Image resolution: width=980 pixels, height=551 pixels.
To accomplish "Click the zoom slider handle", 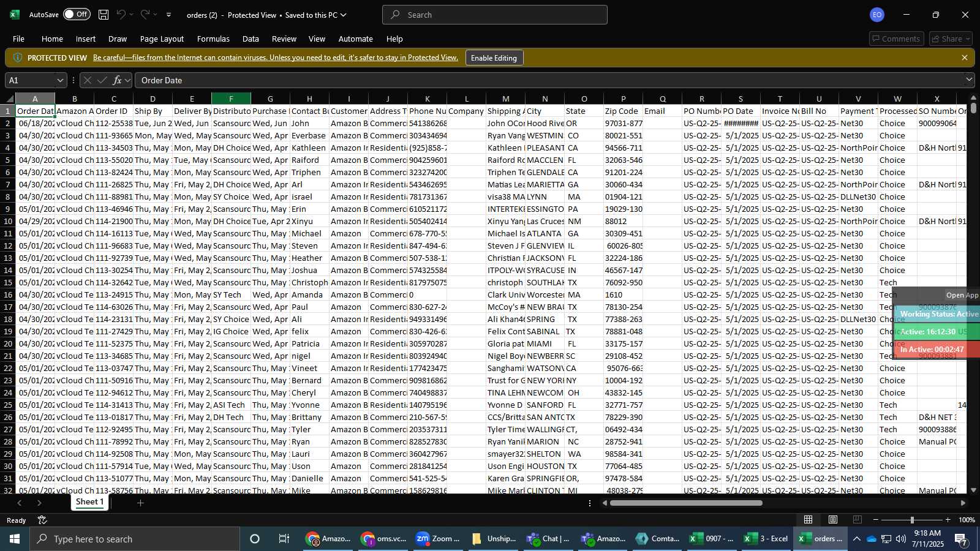I will [x=912, y=520].
